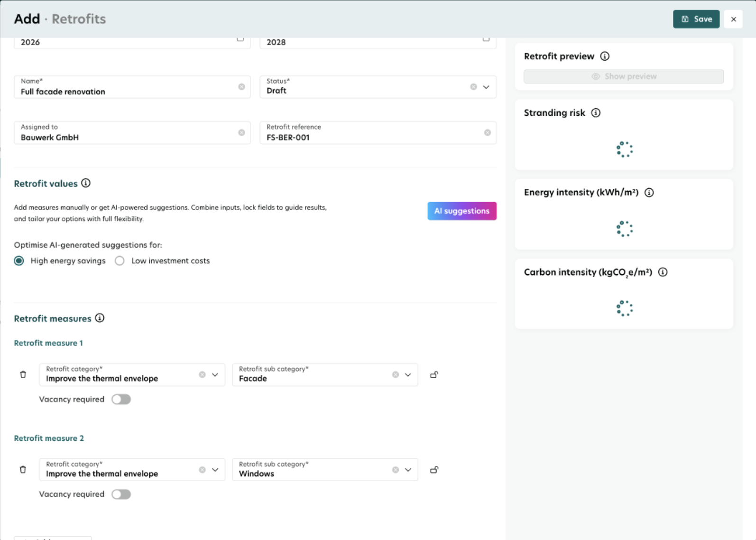Open info tooltip next to Retrofit measures
This screenshot has height=540, width=756.
point(100,318)
